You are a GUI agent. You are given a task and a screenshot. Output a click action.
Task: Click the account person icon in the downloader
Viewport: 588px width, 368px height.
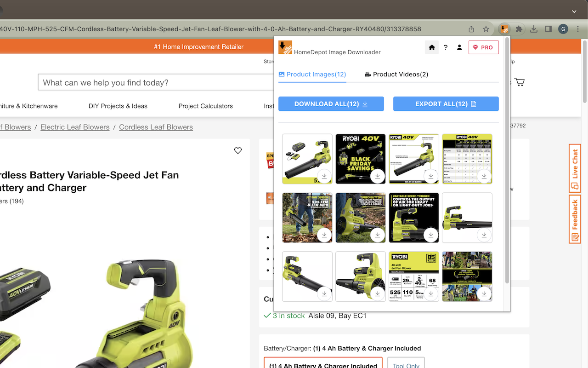pyautogui.click(x=459, y=47)
